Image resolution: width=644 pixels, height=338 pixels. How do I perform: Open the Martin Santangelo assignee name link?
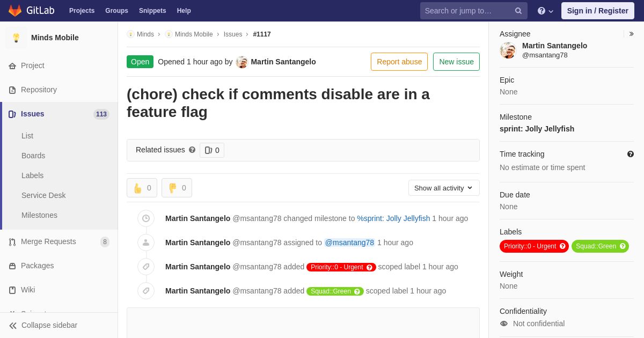pos(554,46)
